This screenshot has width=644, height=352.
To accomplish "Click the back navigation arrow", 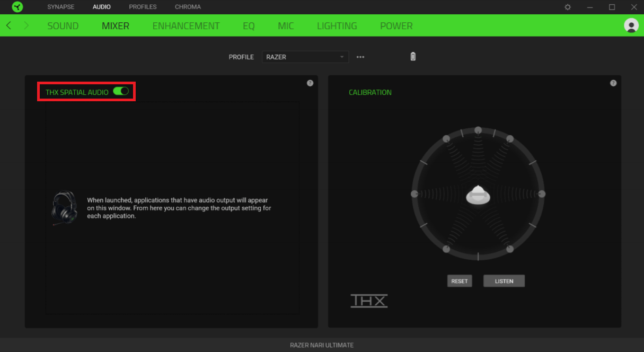I will (x=8, y=25).
